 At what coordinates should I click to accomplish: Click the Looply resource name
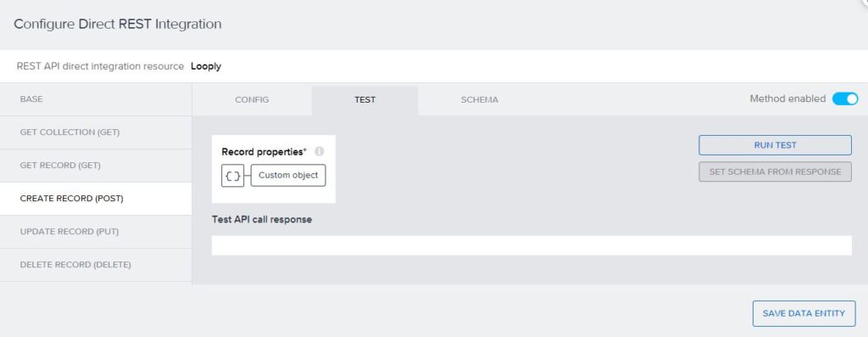(206, 66)
